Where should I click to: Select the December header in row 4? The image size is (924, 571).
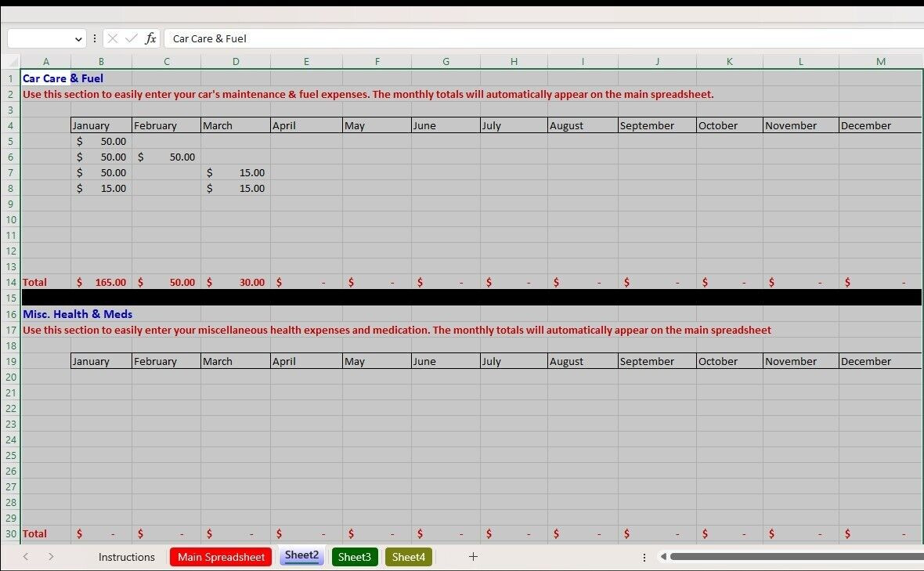pos(880,125)
